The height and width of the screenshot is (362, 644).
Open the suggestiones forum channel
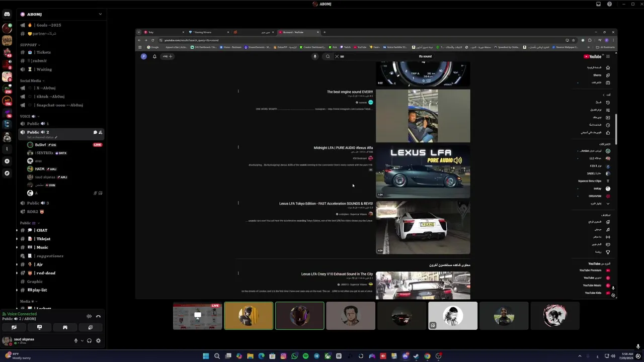point(60,256)
